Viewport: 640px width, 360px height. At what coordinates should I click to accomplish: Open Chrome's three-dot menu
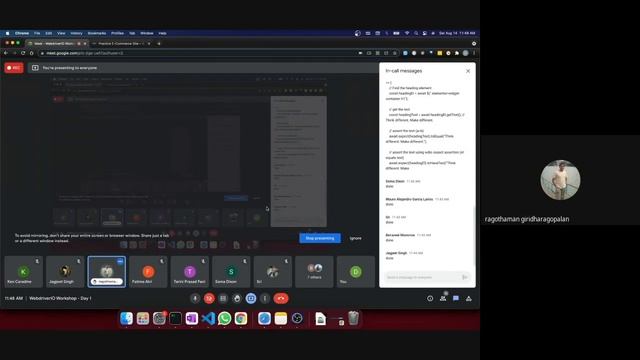474,53
